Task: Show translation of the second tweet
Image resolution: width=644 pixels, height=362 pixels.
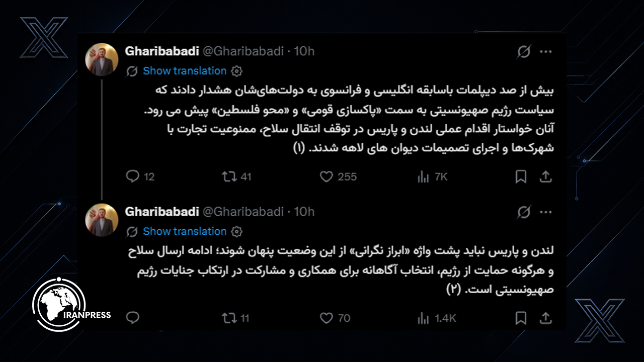Action: click(185, 231)
